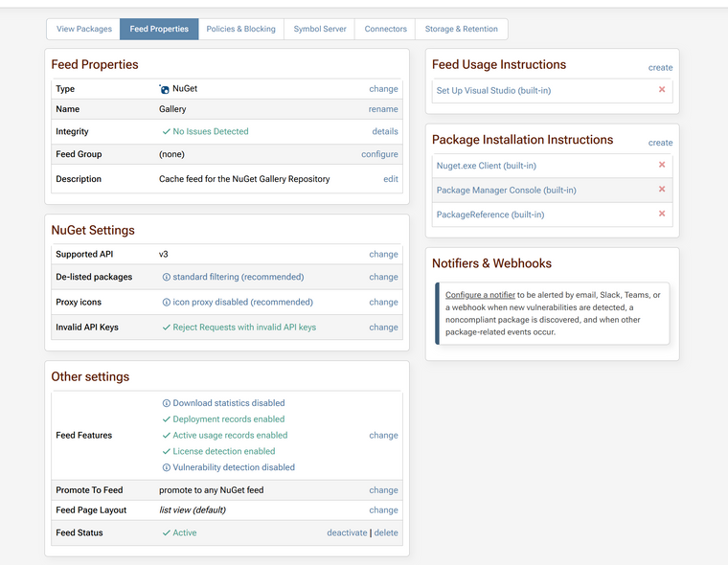728x565 pixels.
Task: Click the info icon beside Download statistics
Action: [x=166, y=403]
